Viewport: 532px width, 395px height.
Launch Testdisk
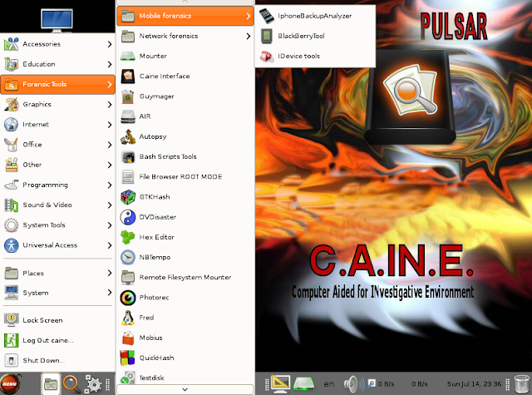click(185, 377)
